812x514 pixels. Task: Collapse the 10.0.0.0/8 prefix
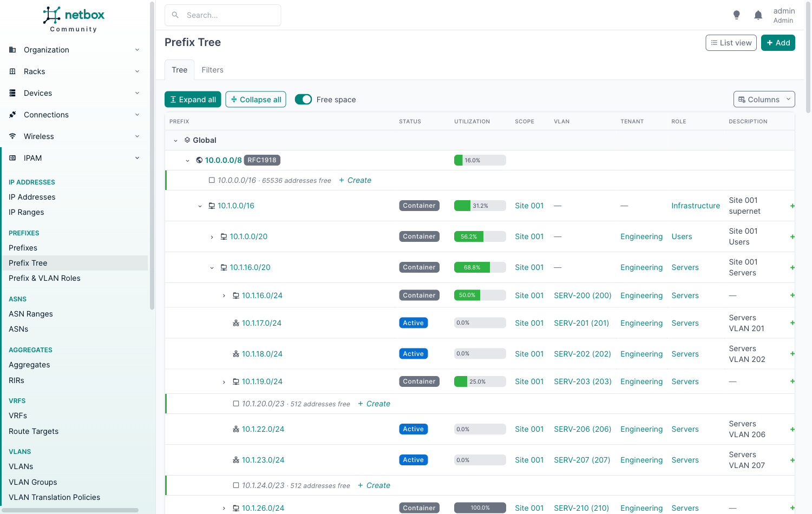[187, 161]
